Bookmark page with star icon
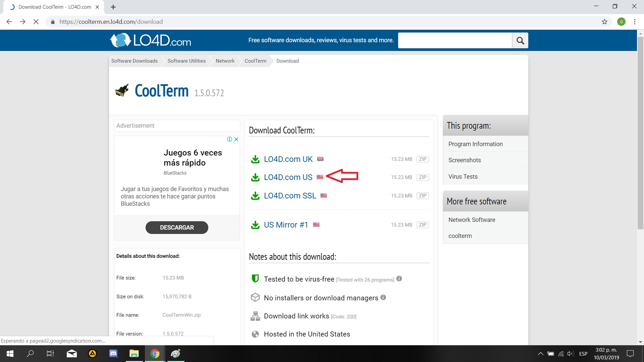The image size is (644, 362). (x=604, y=22)
